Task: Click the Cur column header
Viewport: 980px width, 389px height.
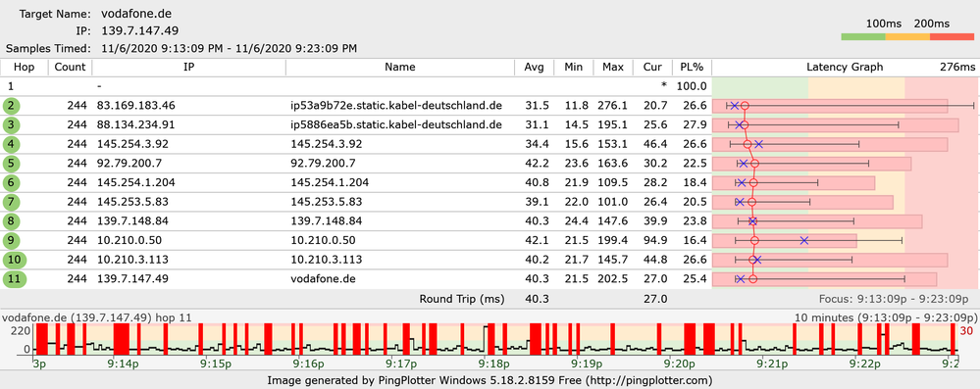Action: [652, 68]
